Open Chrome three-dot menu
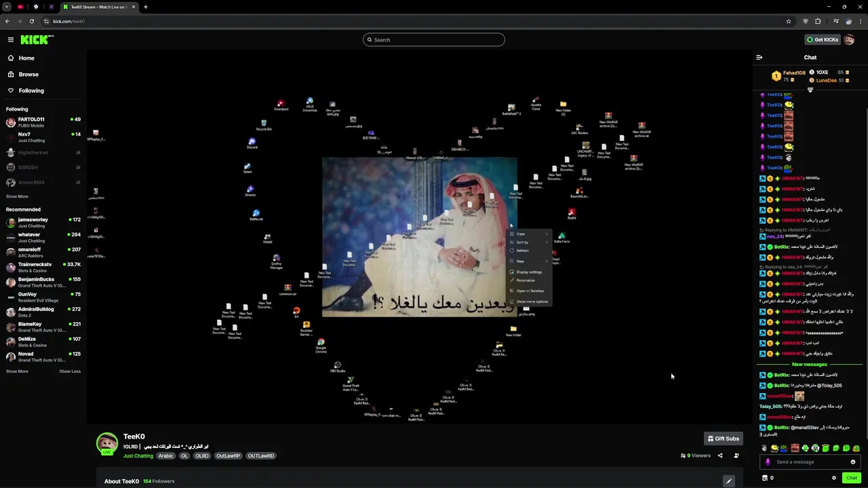868x488 pixels. [861, 21]
